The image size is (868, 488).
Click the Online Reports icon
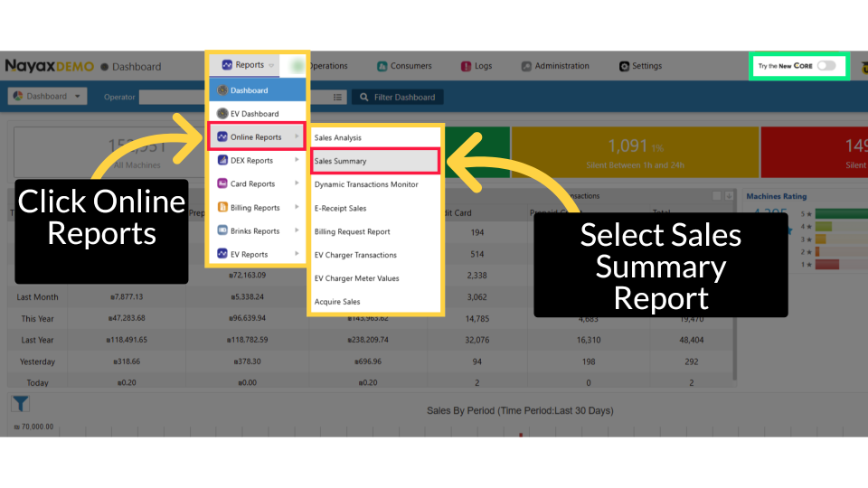222,136
